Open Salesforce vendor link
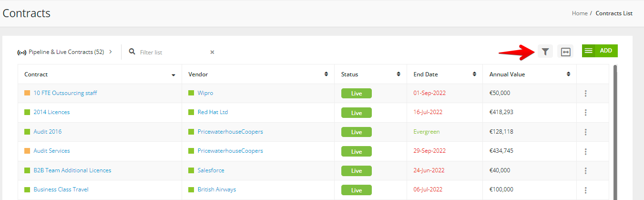The image size is (644, 200). point(211,170)
